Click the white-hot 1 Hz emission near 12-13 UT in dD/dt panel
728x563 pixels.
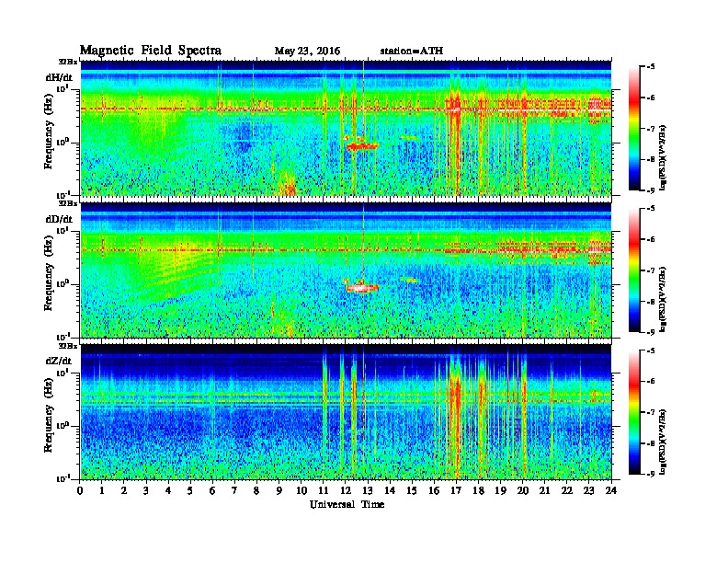362,288
